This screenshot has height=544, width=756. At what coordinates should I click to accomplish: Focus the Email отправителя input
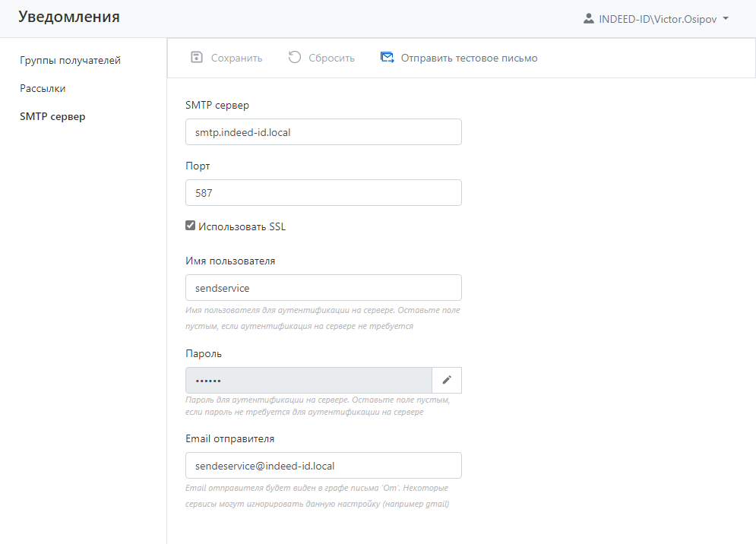pyautogui.click(x=323, y=465)
